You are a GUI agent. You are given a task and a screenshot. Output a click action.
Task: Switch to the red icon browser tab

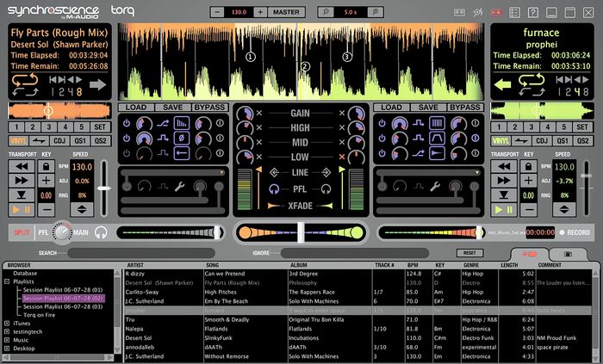(x=530, y=254)
